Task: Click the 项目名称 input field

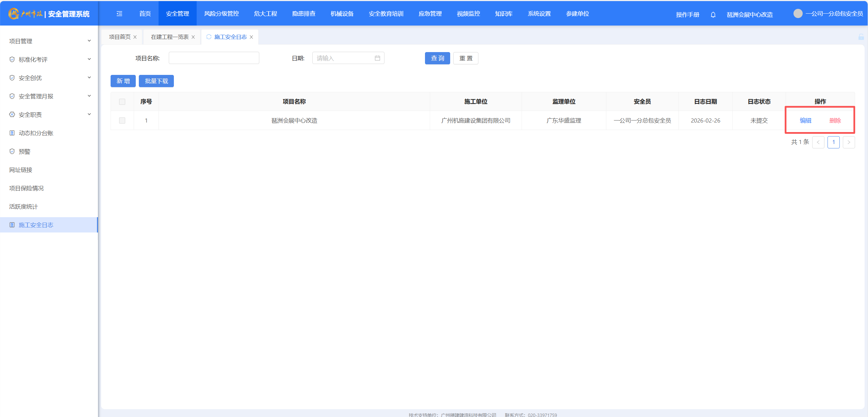Action: coord(214,58)
